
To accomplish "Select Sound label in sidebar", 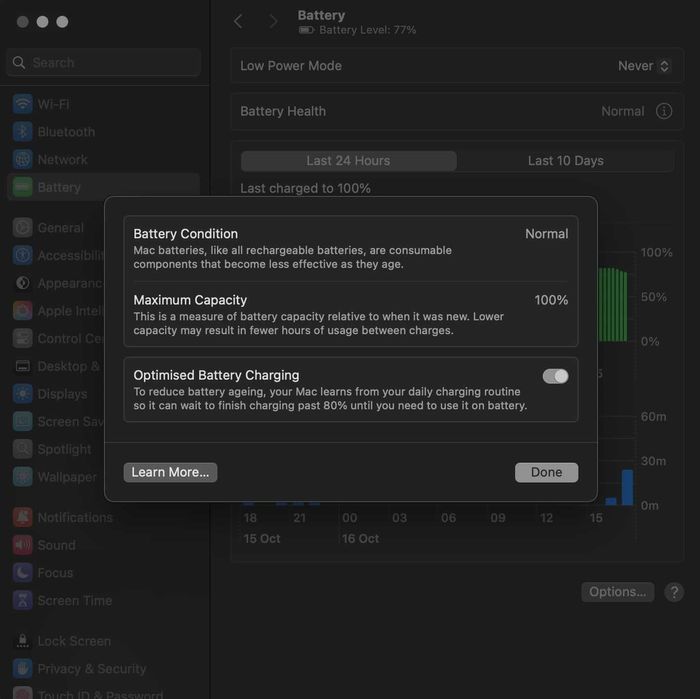I will [57, 545].
